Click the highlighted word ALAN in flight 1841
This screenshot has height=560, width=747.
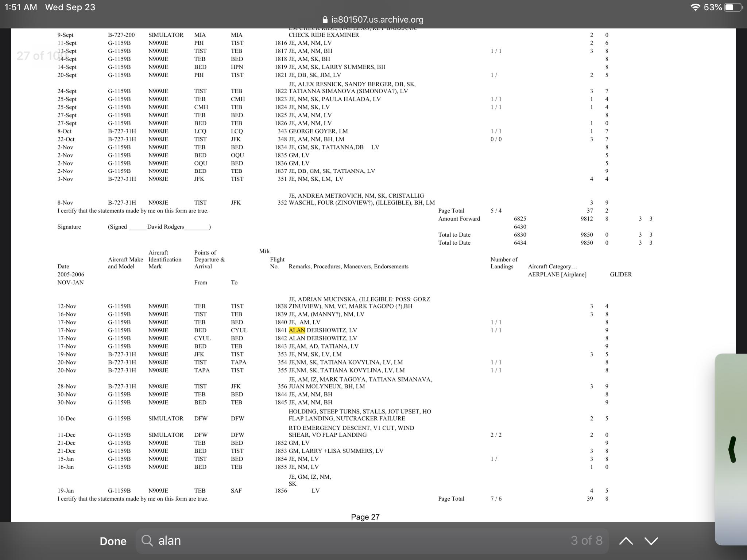[297, 330]
